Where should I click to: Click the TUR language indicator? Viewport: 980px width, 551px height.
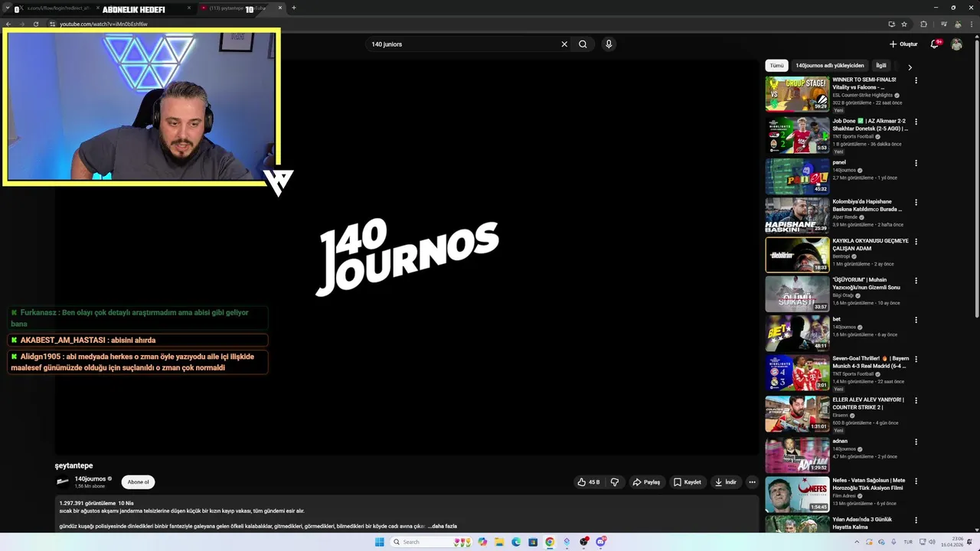click(908, 542)
